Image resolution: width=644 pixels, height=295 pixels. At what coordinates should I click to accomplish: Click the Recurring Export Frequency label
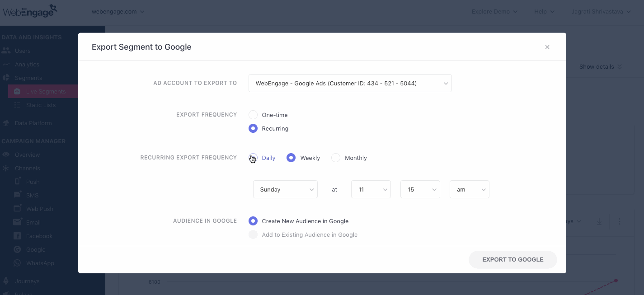(x=188, y=158)
